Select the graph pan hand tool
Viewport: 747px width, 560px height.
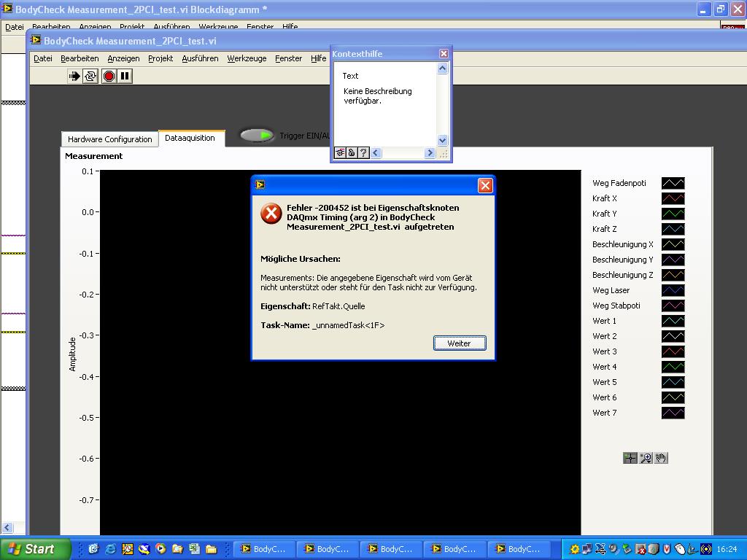click(661, 458)
